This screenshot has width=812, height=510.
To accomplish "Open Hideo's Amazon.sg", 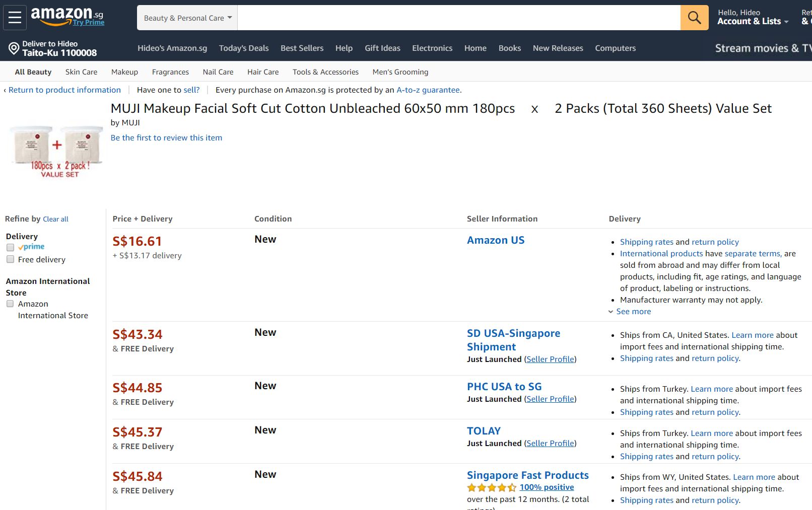I will (x=172, y=48).
